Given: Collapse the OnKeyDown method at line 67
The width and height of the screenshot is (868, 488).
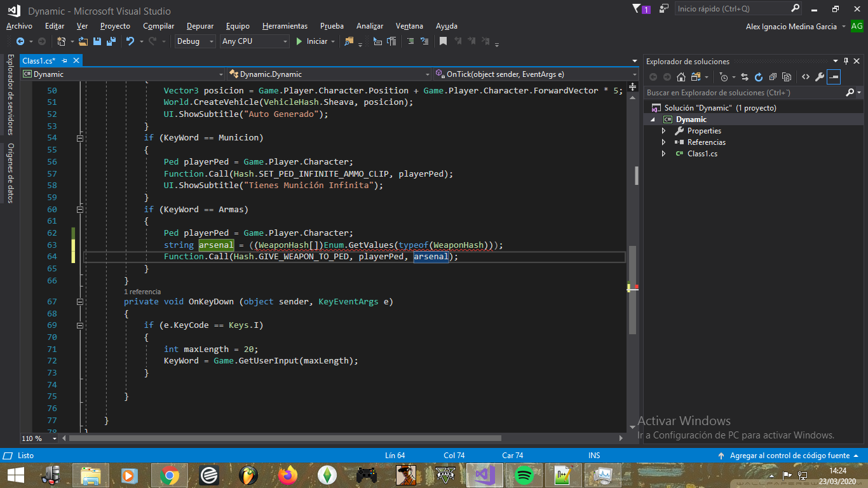Looking at the screenshot, I should click(79, 301).
